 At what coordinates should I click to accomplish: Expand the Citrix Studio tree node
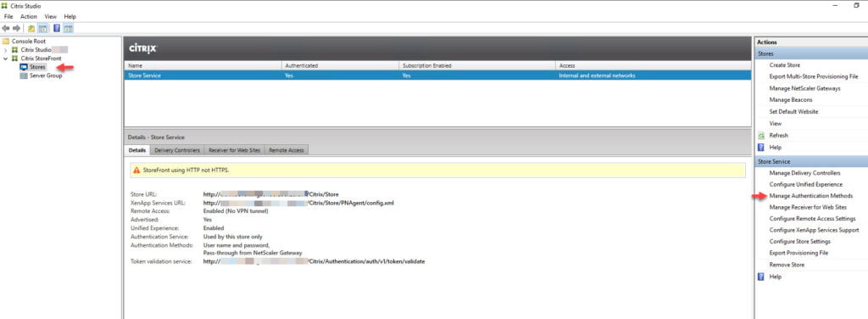(x=6, y=50)
